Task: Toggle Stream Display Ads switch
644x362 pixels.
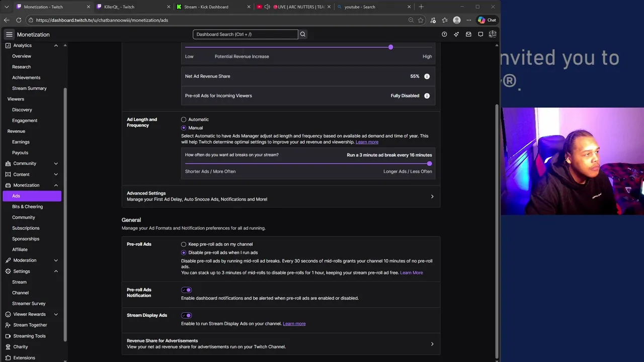Action: 187,315
